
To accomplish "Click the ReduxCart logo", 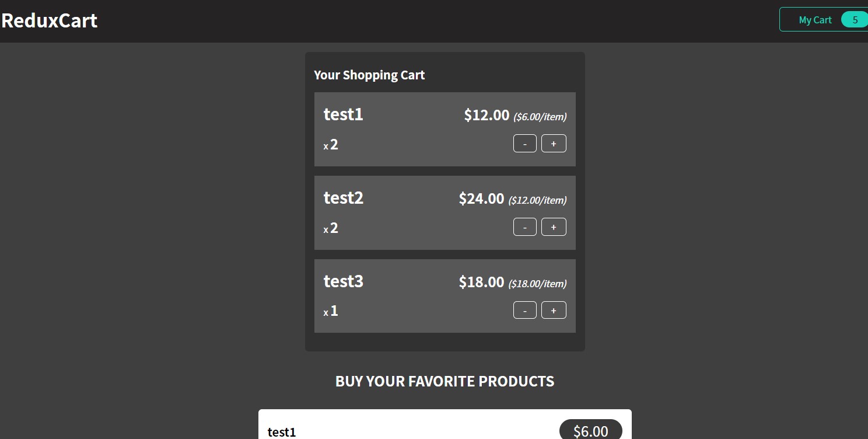I will 49,20.
